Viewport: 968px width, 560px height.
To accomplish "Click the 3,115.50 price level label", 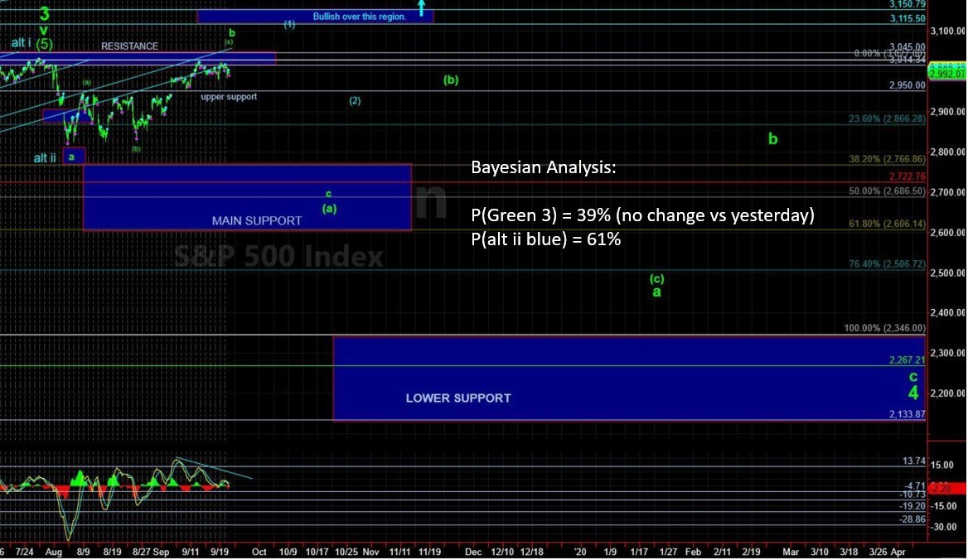I will click(907, 18).
